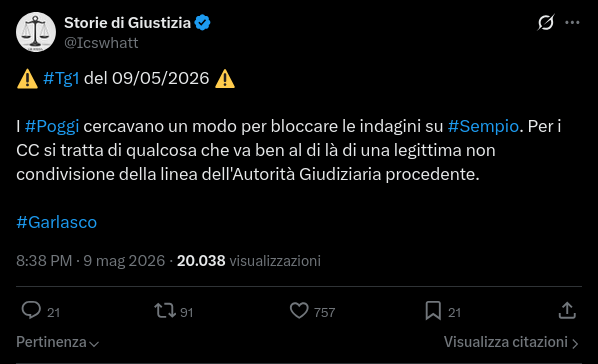This screenshot has height=364, width=598.
Task: Click the reply speech bubble icon
Action: [31, 310]
